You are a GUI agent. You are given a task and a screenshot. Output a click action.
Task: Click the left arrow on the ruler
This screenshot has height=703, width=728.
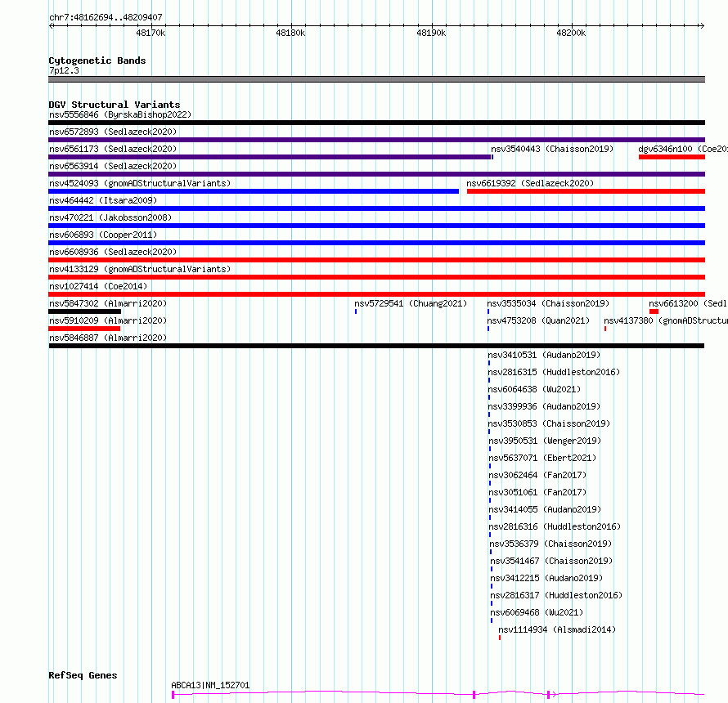click(52, 26)
